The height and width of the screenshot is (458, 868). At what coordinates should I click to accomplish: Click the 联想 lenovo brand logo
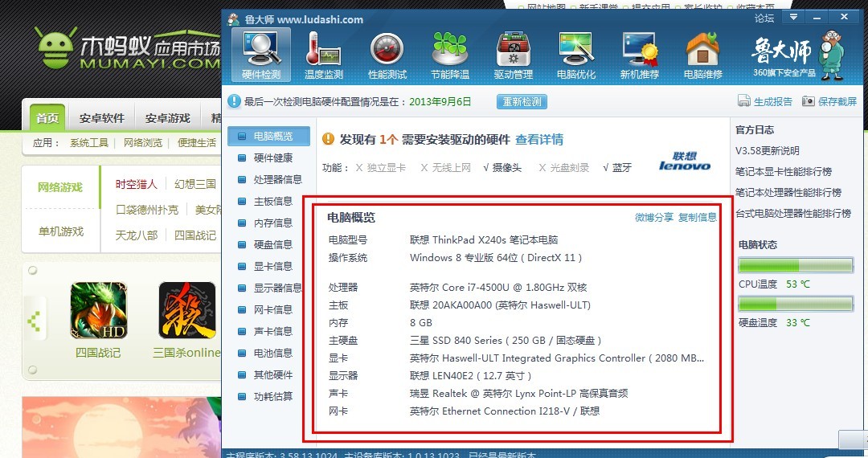685,161
